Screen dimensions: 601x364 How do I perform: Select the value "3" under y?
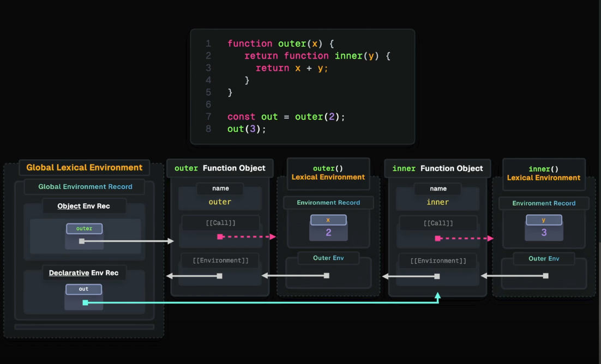(x=544, y=233)
